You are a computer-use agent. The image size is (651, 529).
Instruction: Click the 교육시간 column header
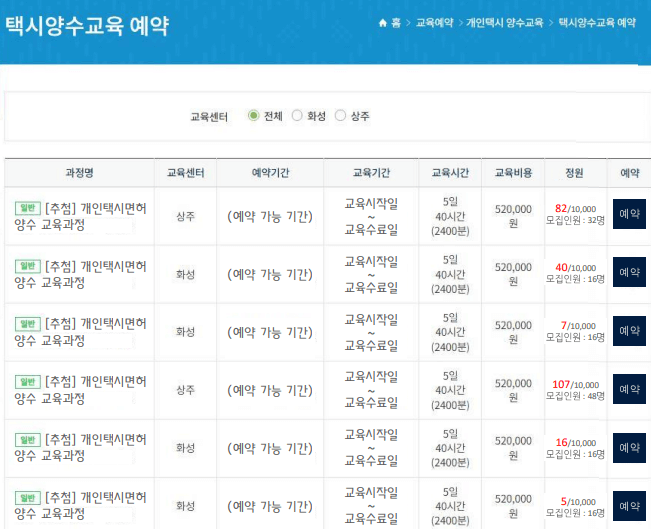tap(450, 173)
